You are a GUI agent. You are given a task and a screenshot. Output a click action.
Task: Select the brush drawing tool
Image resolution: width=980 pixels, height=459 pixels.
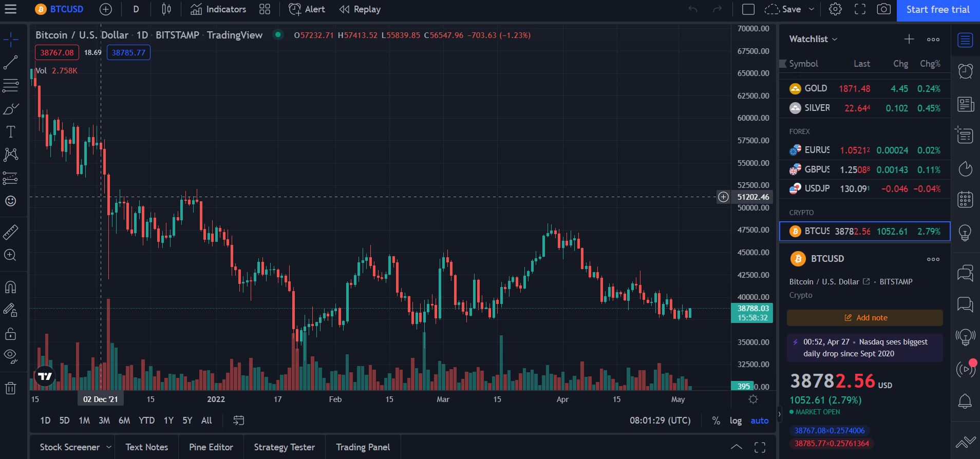(x=11, y=109)
